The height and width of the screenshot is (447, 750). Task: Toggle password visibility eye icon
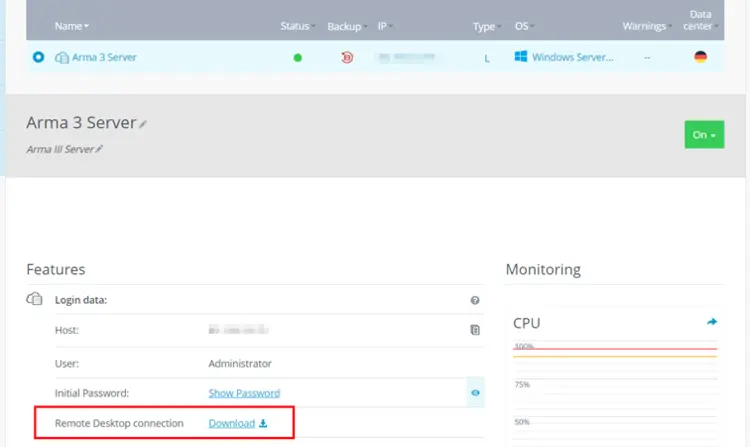click(475, 392)
